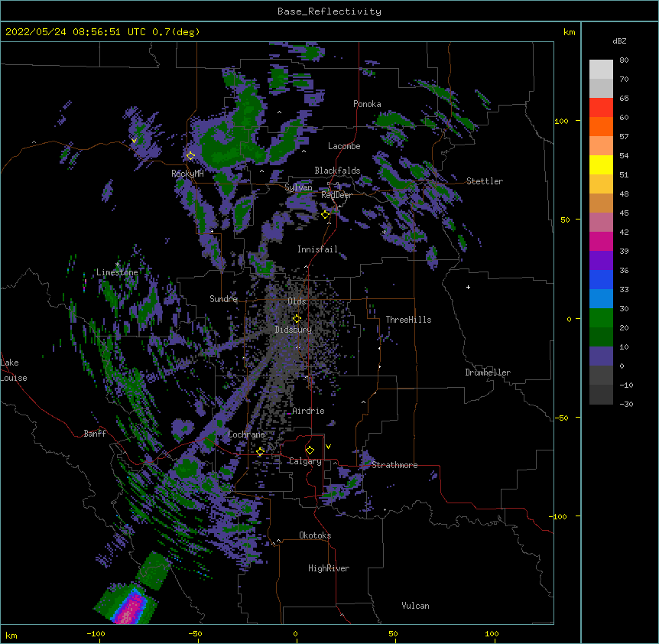Click the RockyMH label
659x644 pixels.
point(187,174)
